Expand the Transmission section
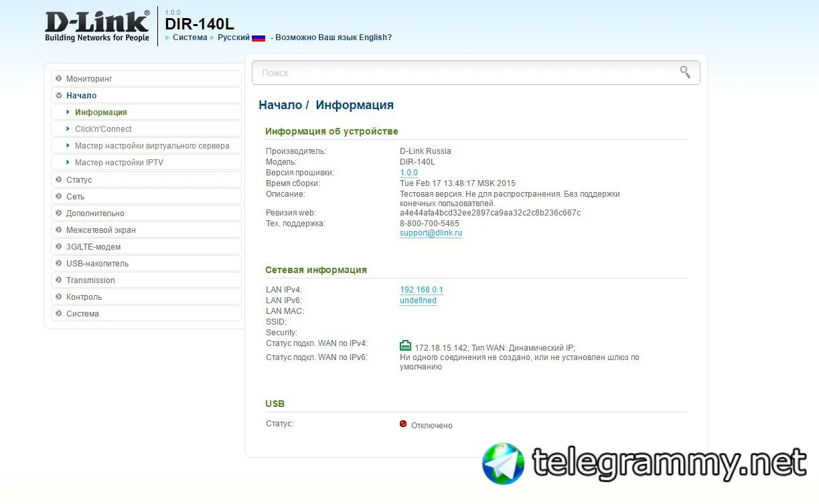 click(146, 280)
